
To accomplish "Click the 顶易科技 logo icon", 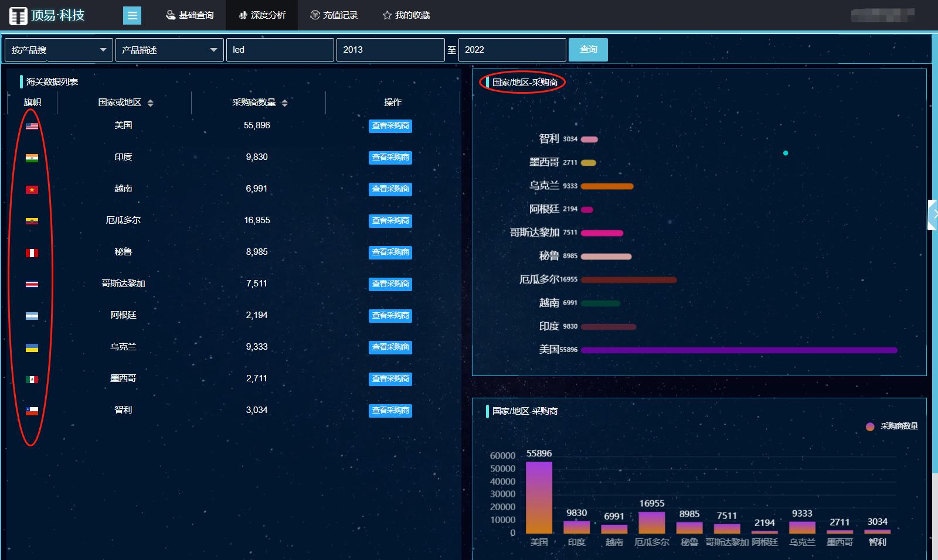I will [x=18, y=16].
